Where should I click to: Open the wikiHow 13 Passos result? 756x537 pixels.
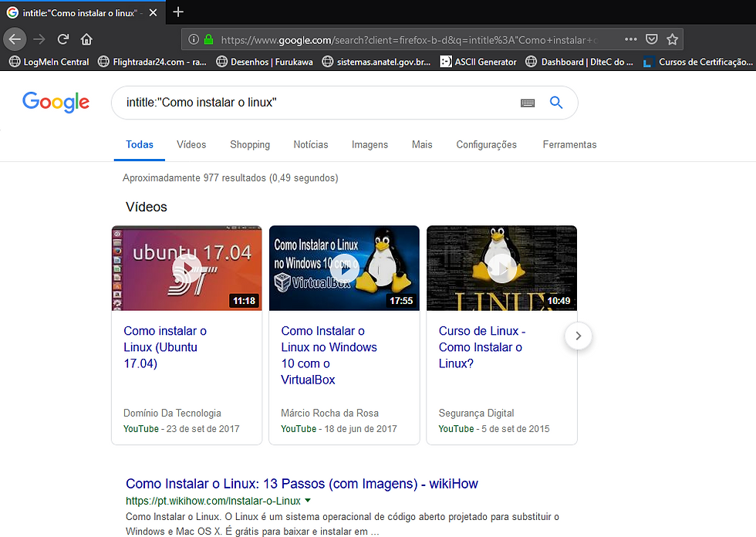pyautogui.click(x=302, y=484)
